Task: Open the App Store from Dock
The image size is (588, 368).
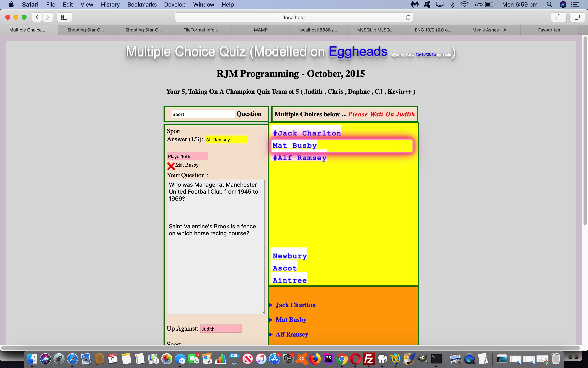Action: pyautogui.click(x=275, y=359)
